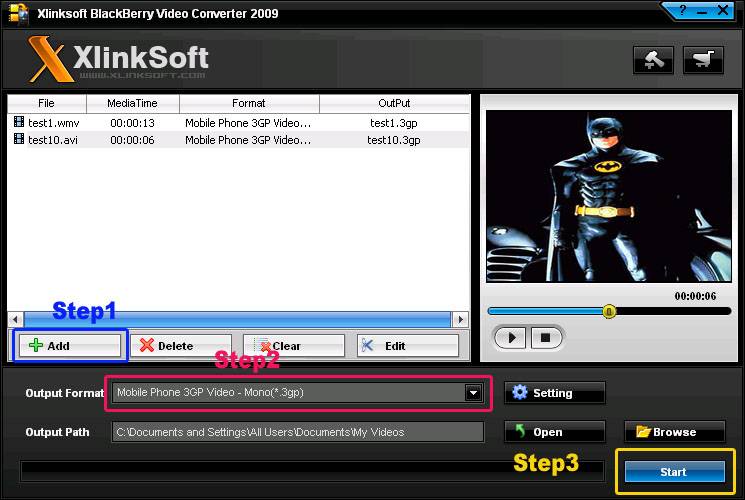Select the test1.wmv file row
This screenshot has width=745, height=500.
pyautogui.click(x=239, y=123)
